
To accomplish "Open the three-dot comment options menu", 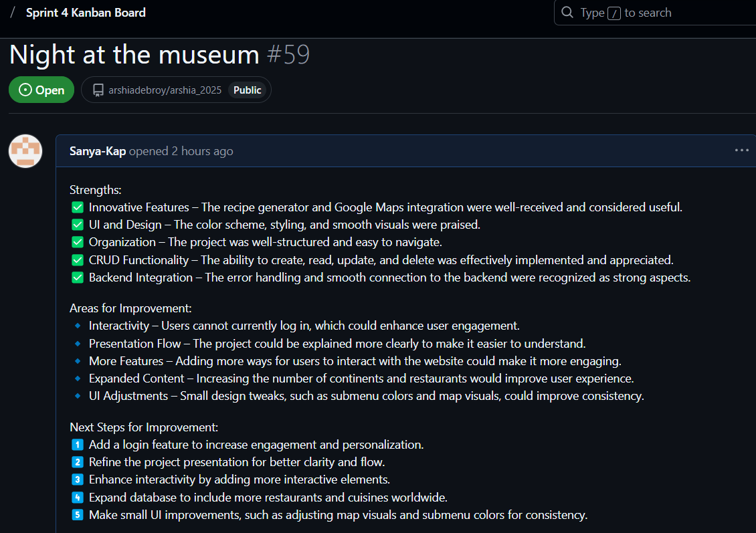I will coord(741,150).
